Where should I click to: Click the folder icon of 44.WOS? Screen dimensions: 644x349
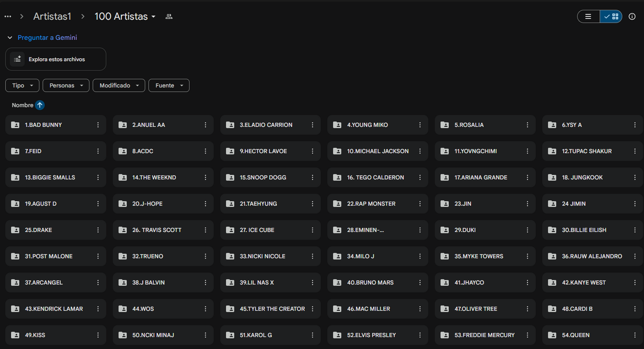click(x=123, y=309)
